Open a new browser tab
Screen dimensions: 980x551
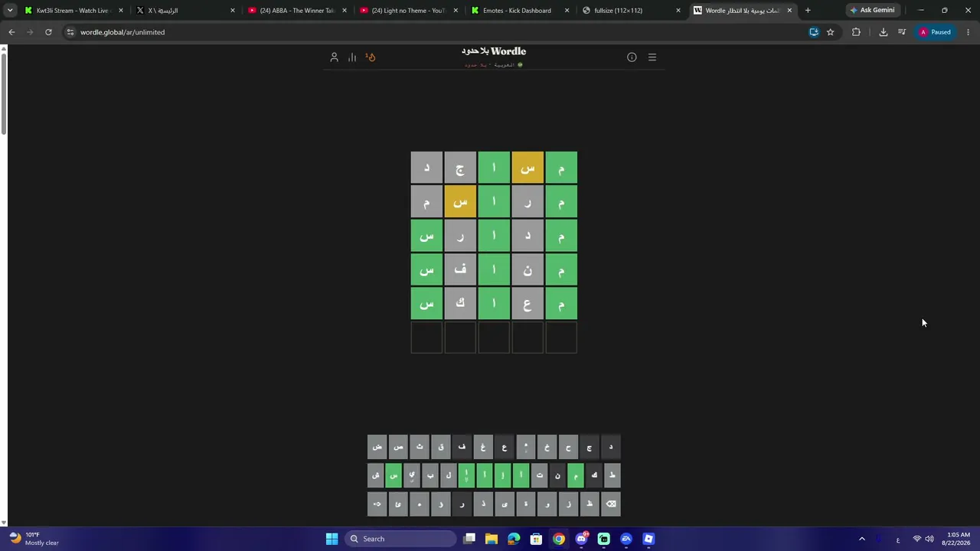[808, 11]
